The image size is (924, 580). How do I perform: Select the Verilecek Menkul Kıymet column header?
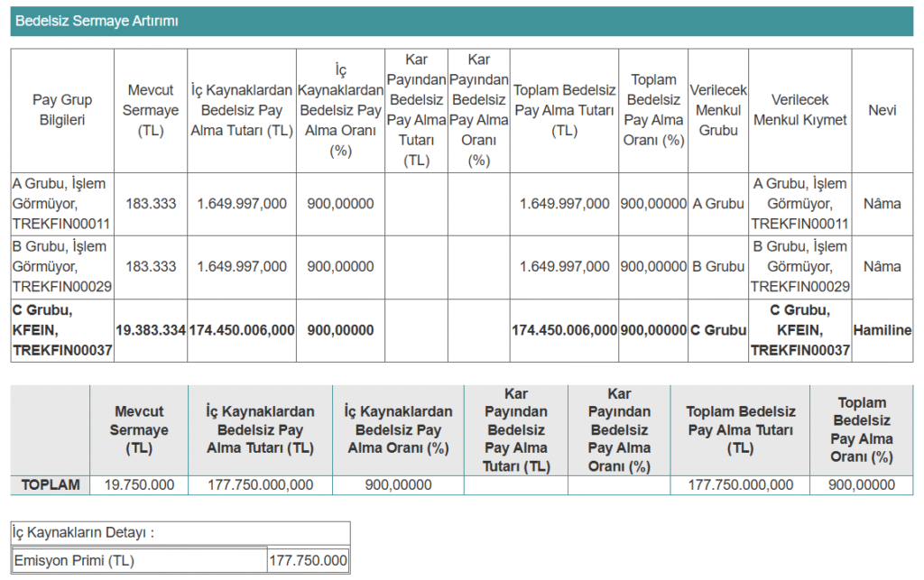pos(799,110)
